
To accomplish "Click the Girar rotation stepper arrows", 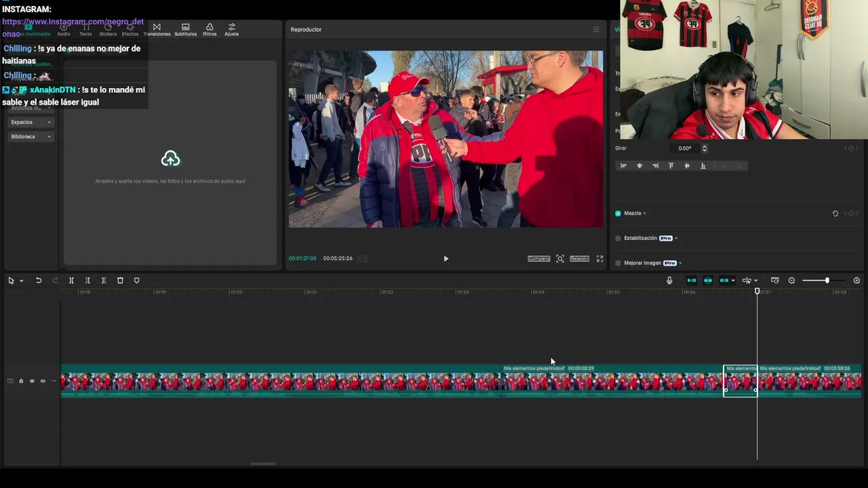I will tap(704, 148).
